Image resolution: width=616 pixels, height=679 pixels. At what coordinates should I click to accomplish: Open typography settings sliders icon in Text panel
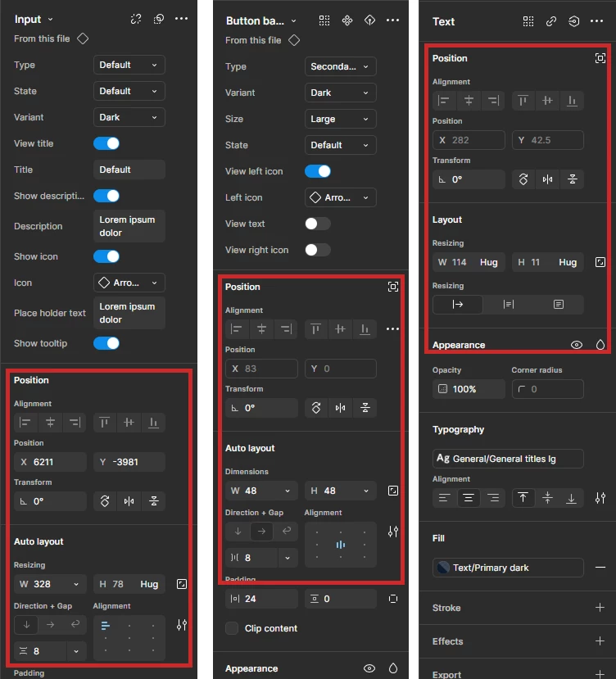pyautogui.click(x=600, y=498)
